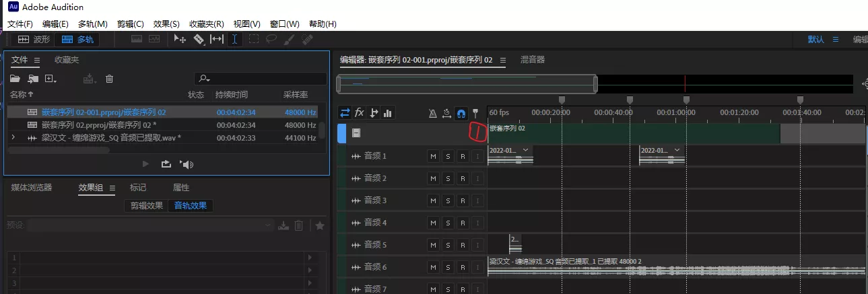Click Insert into Multitrack icon in Files panel
Image resolution: width=868 pixels, height=294 pixels.
(x=88, y=79)
